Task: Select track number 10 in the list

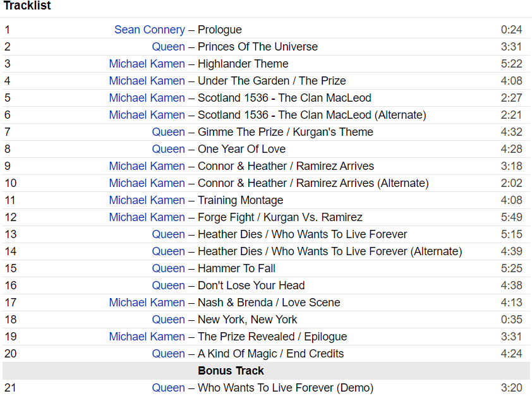Action: [x=11, y=183]
